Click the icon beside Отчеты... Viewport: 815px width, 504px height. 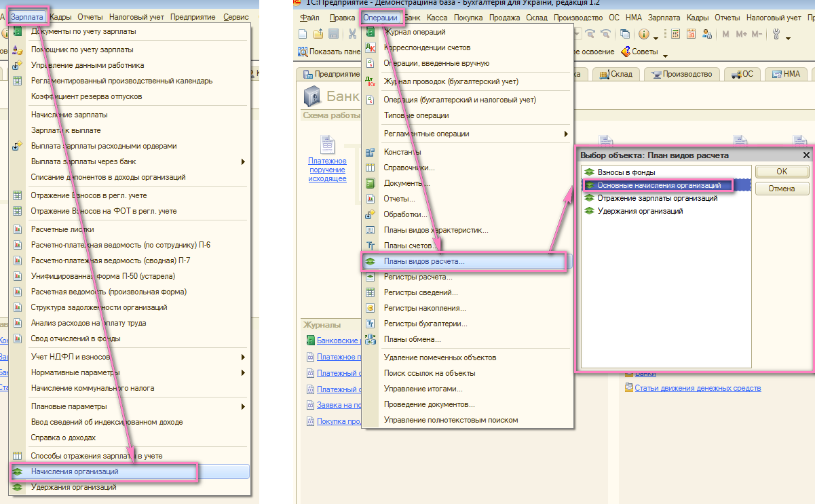(371, 199)
